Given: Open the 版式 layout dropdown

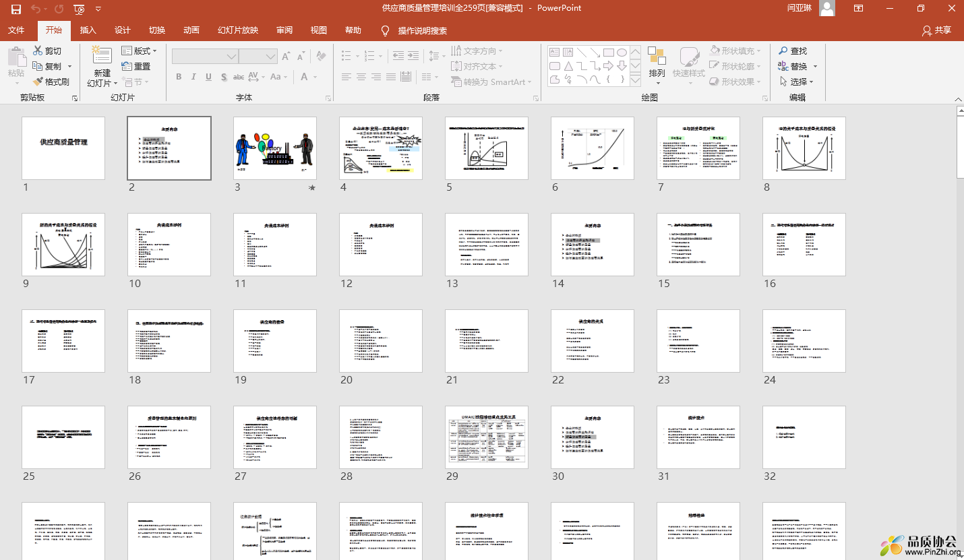Looking at the screenshot, I should coord(139,51).
